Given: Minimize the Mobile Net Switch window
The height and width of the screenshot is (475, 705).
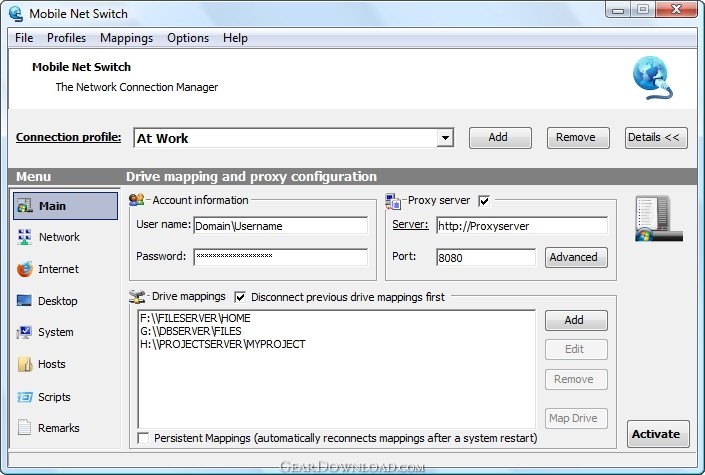Looking at the screenshot, I should 618,10.
